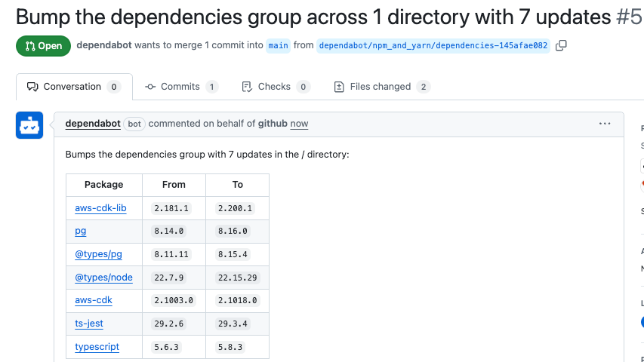Click the pull request title text
644x362 pixels.
[x=314, y=17]
